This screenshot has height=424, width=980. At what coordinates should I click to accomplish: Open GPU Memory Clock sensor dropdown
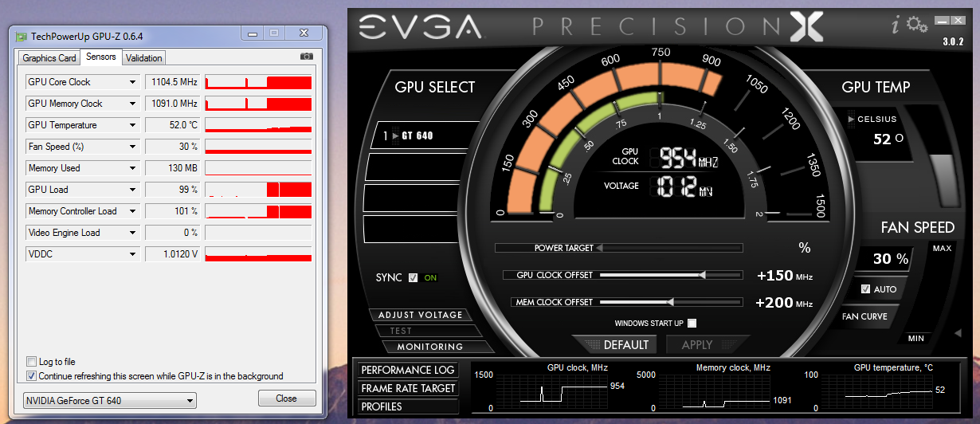coord(133,104)
